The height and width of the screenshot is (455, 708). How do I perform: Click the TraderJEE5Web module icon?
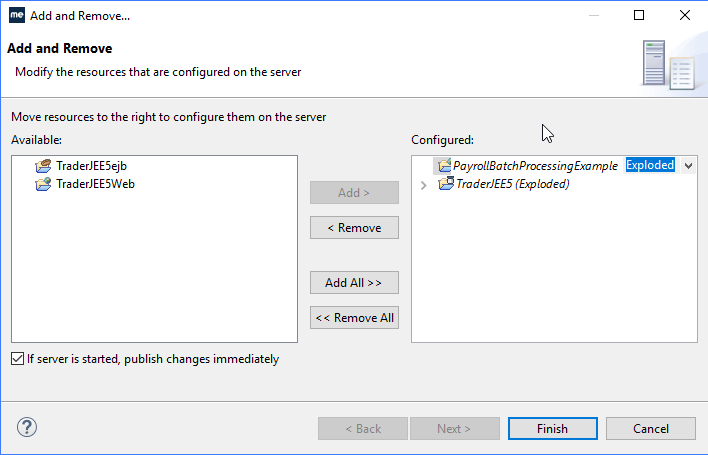[x=43, y=183]
